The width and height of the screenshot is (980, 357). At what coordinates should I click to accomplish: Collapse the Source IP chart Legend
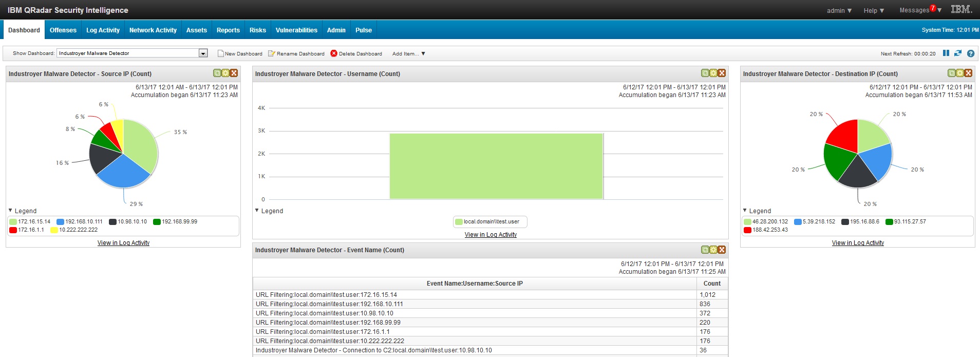11,211
